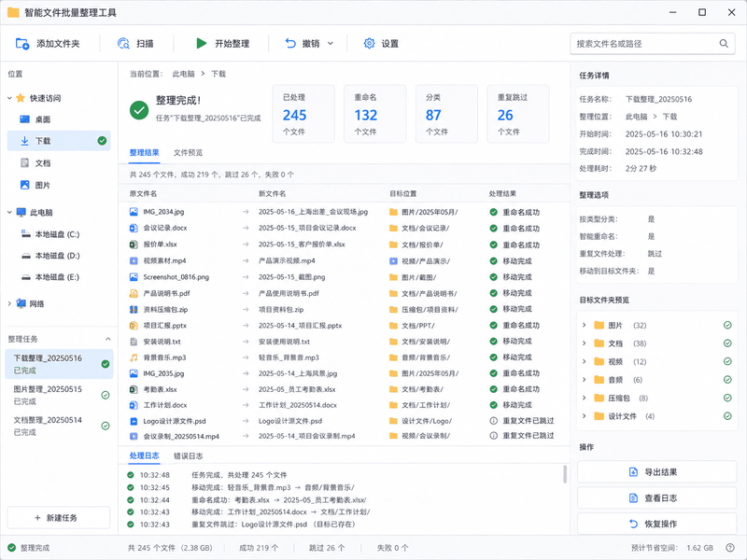Click the check mark beside 压缩包 (8) folder
This screenshot has width=747, height=560.
point(727,399)
